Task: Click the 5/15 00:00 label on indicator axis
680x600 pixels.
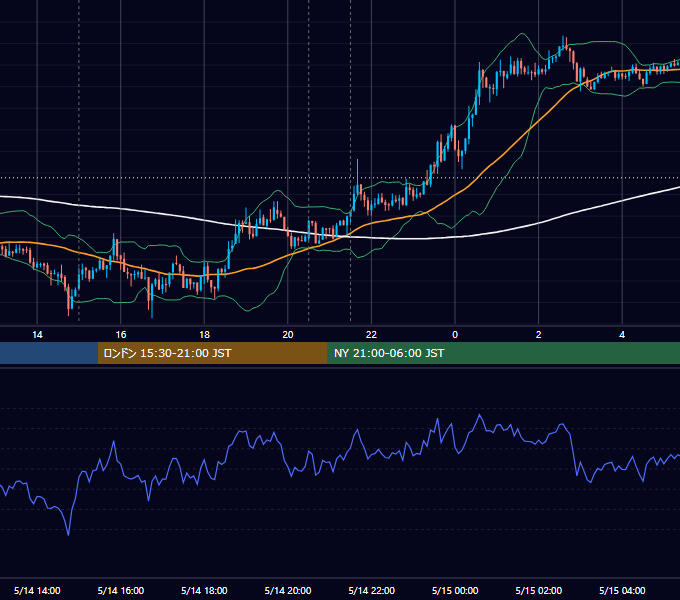Action: click(x=455, y=590)
